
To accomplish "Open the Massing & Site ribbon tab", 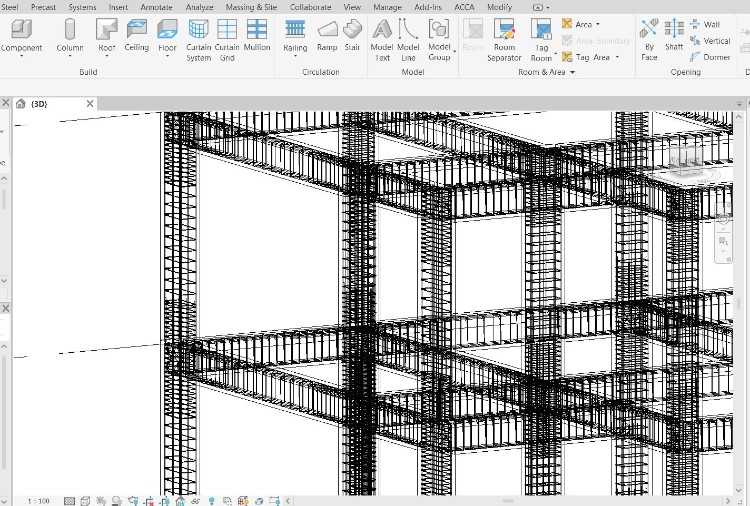I will point(251,7).
